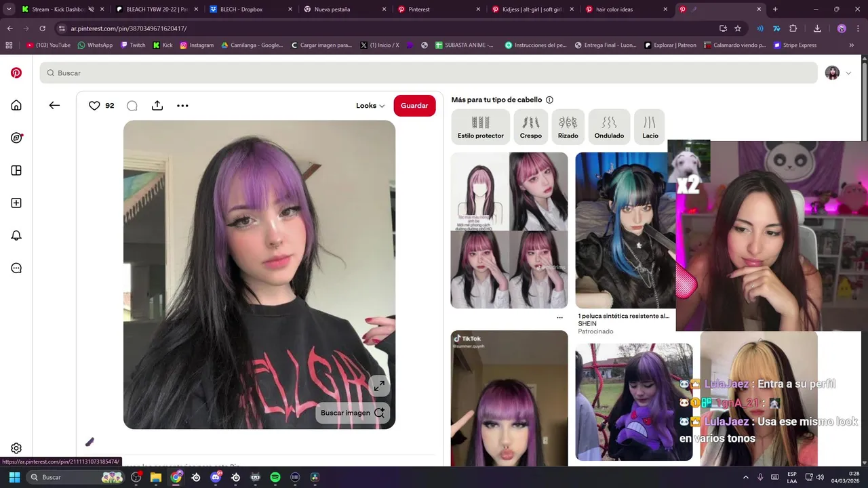
Task: Open File Explorer from the taskbar
Action: click(156, 477)
